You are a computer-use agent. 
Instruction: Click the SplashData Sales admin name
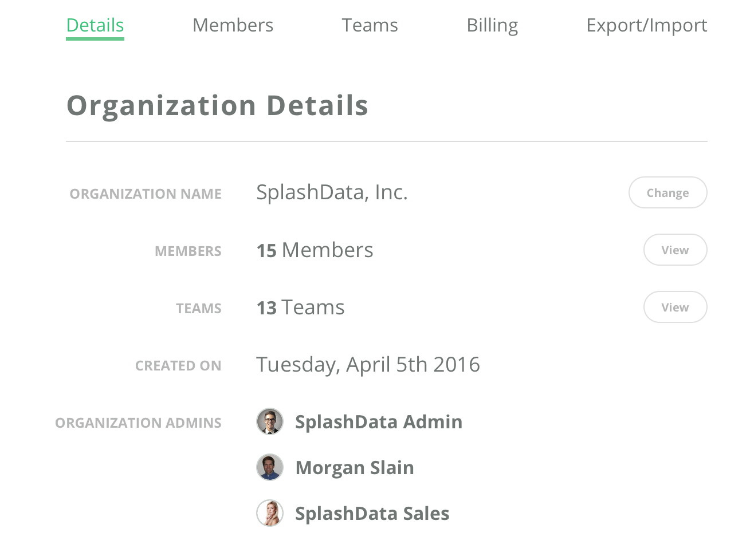click(x=372, y=513)
